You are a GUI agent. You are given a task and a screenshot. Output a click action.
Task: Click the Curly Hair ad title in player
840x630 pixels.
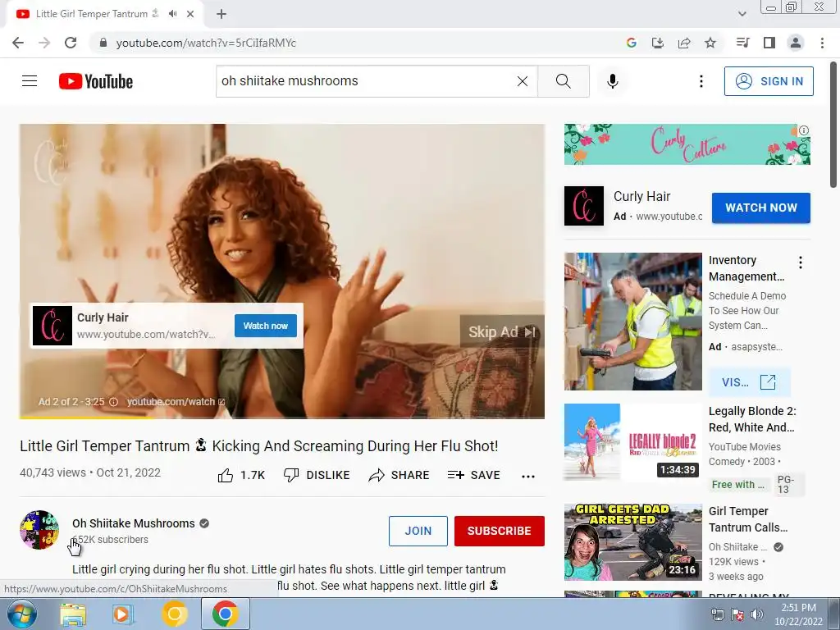[x=103, y=317]
